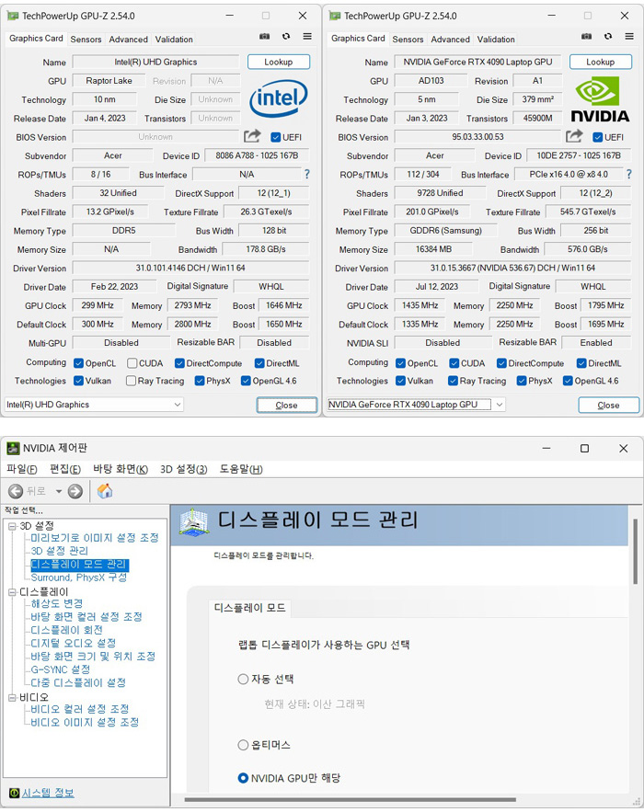Click the BIOS share icon in NVIDIA GPU-Z

pyautogui.click(x=574, y=136)
